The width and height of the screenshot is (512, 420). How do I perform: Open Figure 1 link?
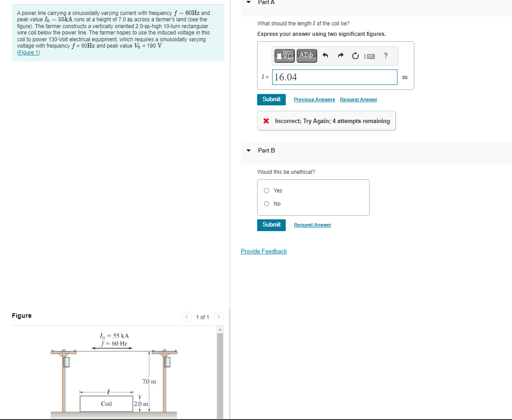[x=29, y=53]
